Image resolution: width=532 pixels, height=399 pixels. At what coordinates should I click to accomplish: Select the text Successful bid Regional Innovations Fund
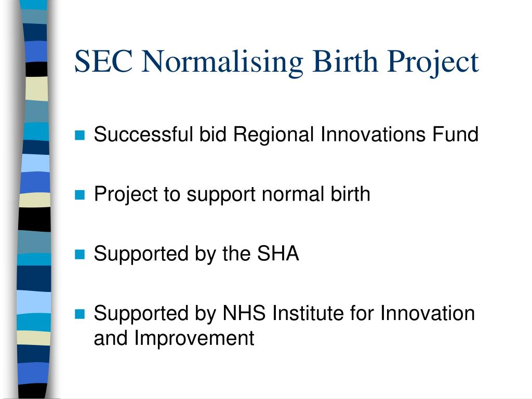click(x=286, y=135)
